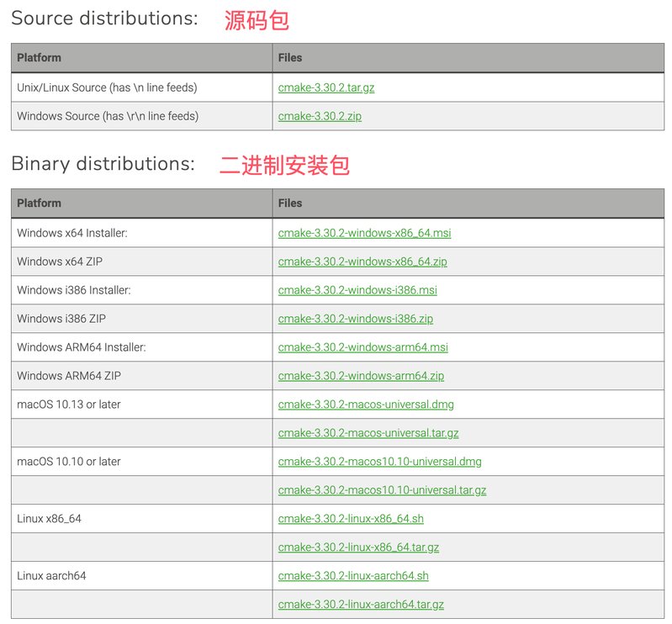Download cmake-3.30.2-macos-universal.dmg
The height and width of the screenshot is (624, 672).
click(366, 405)
